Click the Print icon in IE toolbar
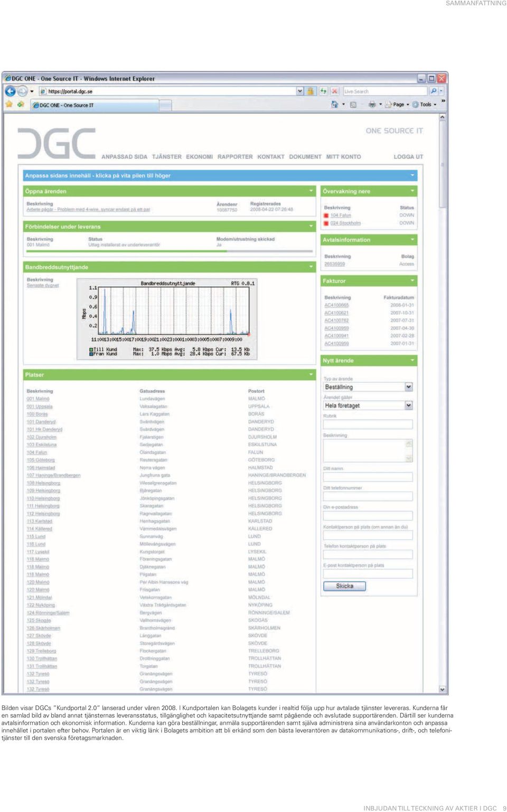 pyautogui.click(x=372, y=105)
